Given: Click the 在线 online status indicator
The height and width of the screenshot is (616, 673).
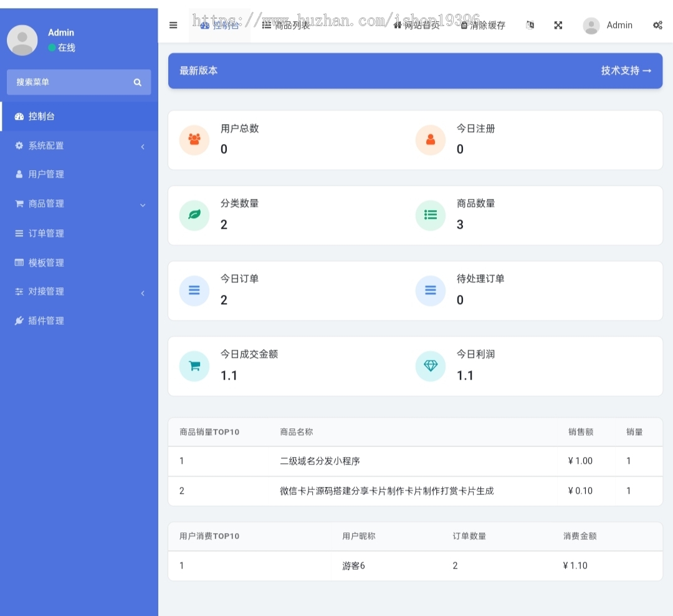Looking at the screenshot, I should pyautogui.click(x=62, y=47).
